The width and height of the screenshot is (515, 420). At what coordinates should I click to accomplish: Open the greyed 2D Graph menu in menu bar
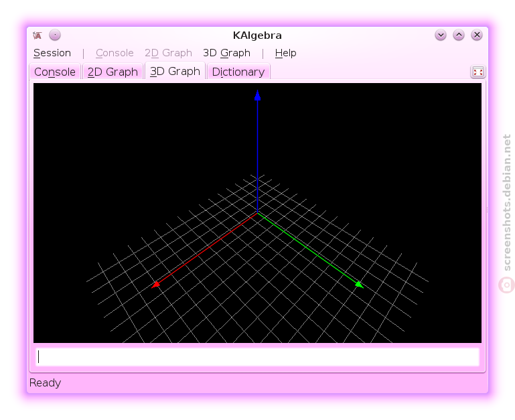coord(168,53)
